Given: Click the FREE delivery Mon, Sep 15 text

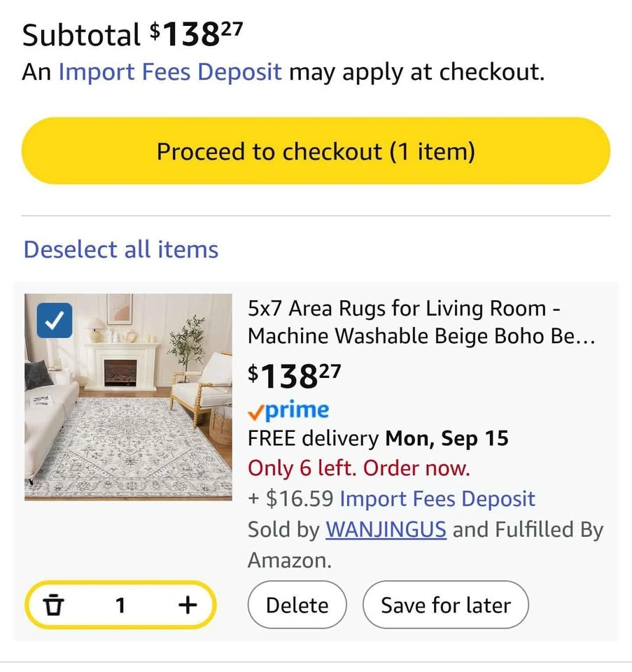Looking at the screenshot, I should 378,439.
